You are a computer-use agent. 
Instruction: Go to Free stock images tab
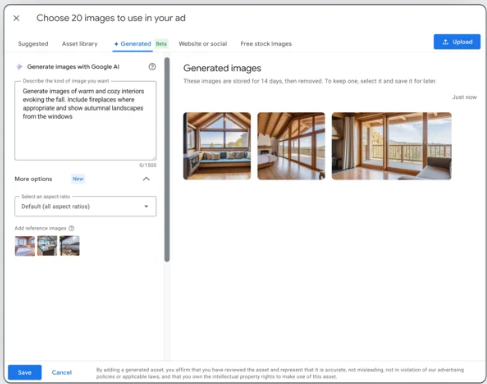click(x=266, y=44)
